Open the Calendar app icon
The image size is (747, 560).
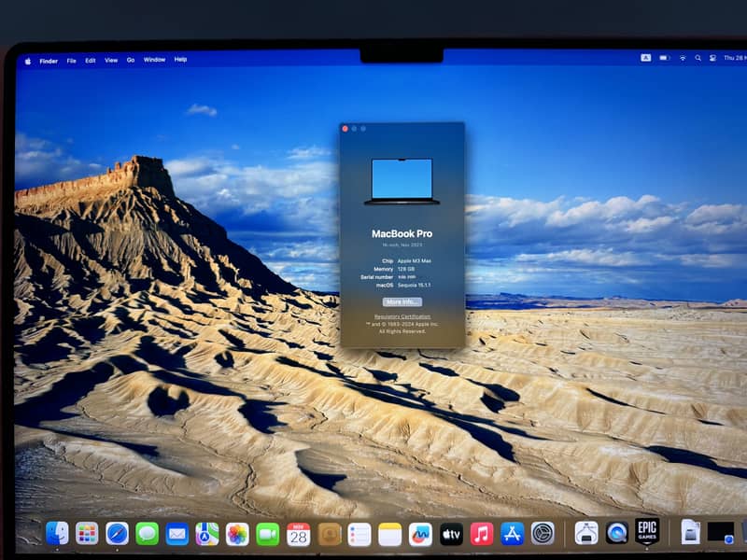(x=298, y=534)
